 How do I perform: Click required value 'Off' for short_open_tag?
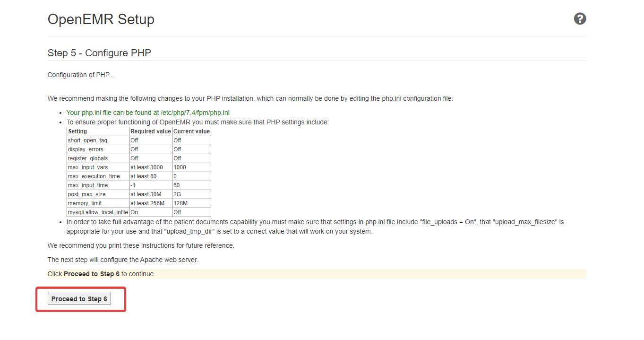click(x=151, y=140)
